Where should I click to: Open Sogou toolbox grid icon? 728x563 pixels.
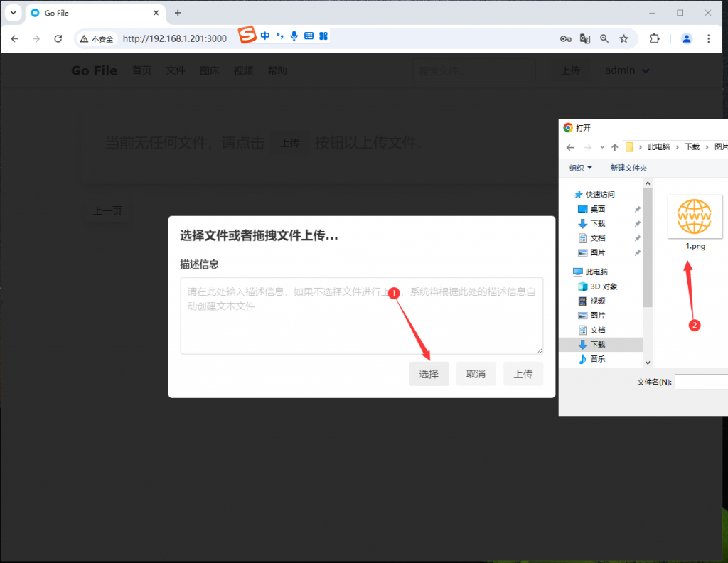pos(323,38)
